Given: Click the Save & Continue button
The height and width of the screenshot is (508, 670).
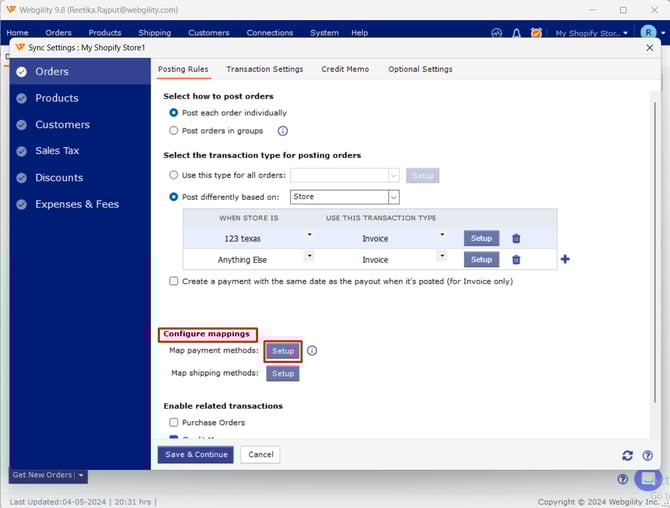Looking at the screenshot, I should 195,454.
